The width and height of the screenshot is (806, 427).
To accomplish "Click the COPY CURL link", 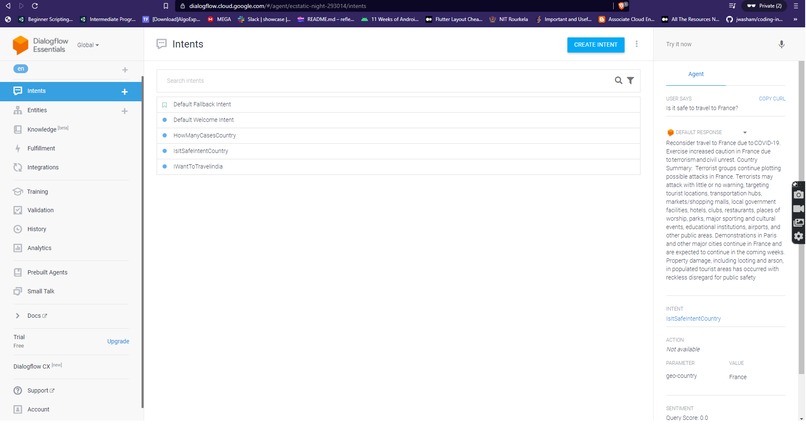I will pyautogui.click(x=772, y=99).
